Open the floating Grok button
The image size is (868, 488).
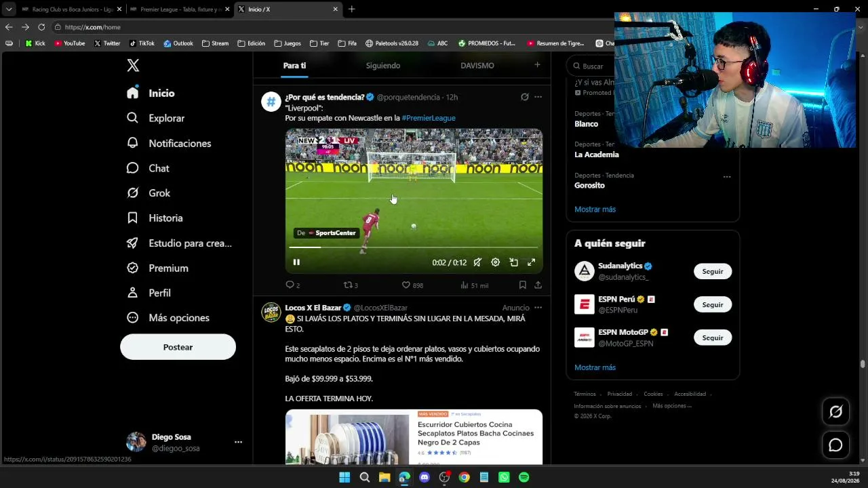pos(835,411)
